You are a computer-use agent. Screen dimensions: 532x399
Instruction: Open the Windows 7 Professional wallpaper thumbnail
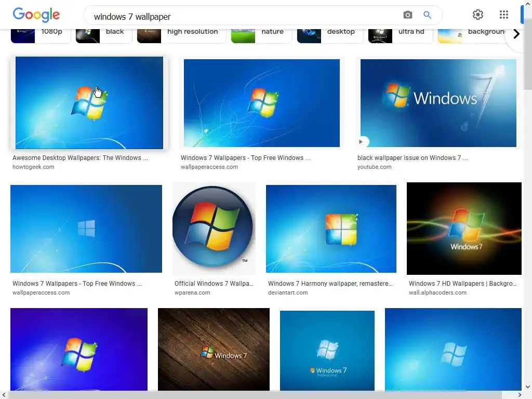(x=327, y=351)
